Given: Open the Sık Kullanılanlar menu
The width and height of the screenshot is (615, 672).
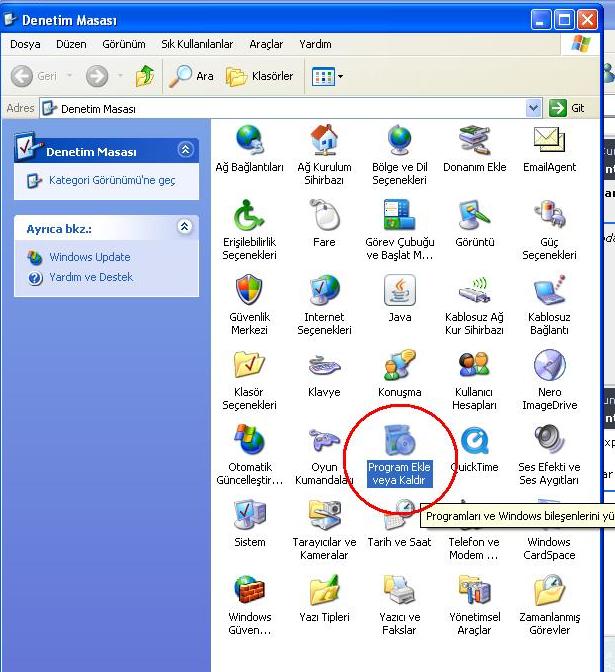Looking at the screenshot, I should point(197,44).
